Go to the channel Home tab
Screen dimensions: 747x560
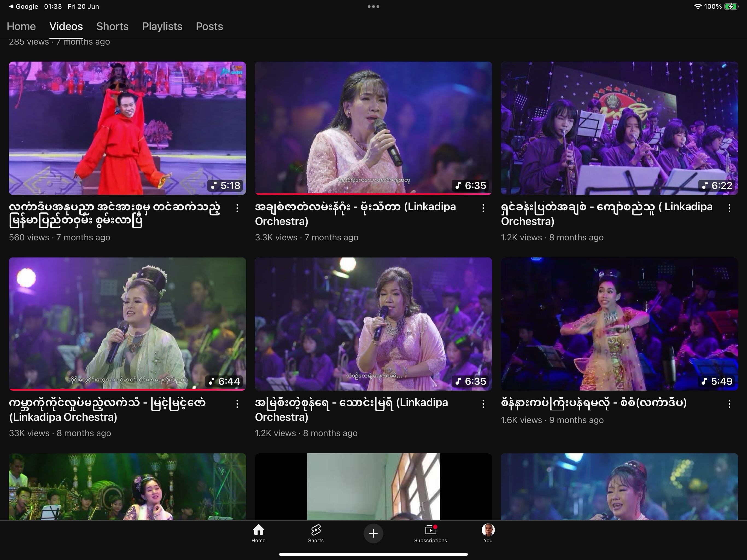21,26
